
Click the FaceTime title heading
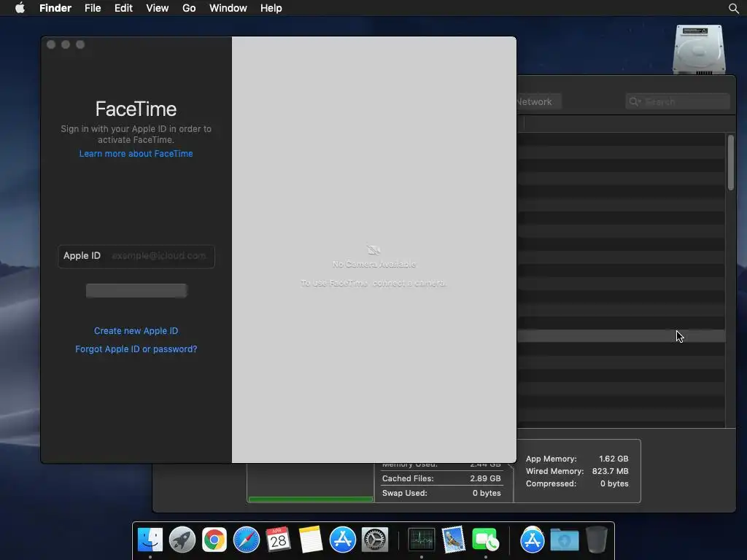[x=136, y=109]
